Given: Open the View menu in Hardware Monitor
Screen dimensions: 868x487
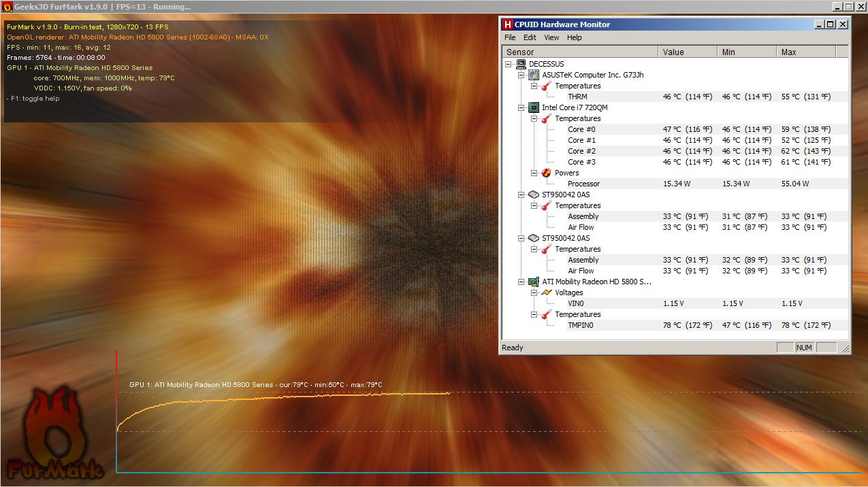Looking at the screenshot, I should click(551, 37).
